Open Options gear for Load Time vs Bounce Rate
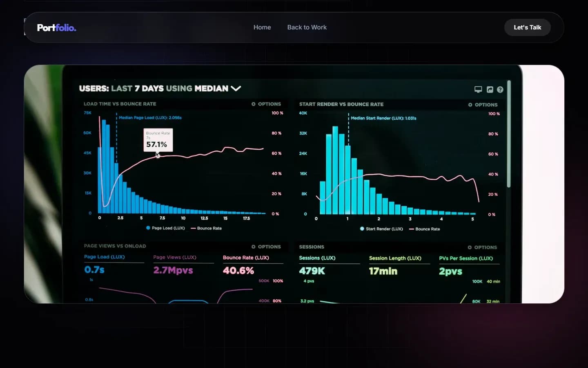This screenshot has width=588, height=368. tap(266, 104)
